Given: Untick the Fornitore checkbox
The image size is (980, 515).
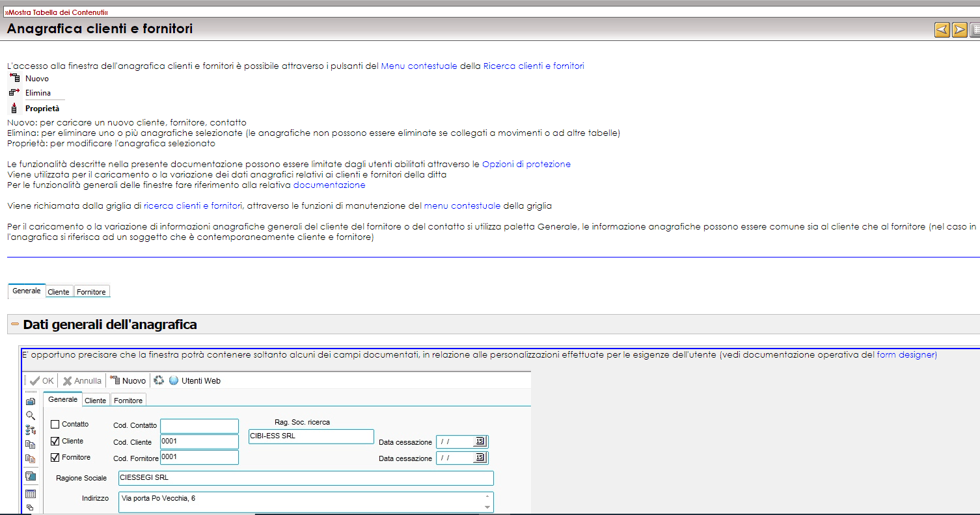Looking at the screenshot, I should (55, 457).
